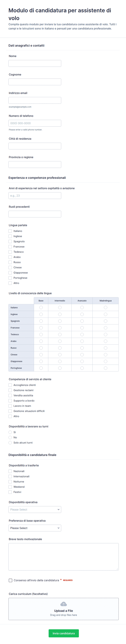This screenshot has width=126, height=644.
Task: Click the cloud upload icon
Action: point(64,604)
